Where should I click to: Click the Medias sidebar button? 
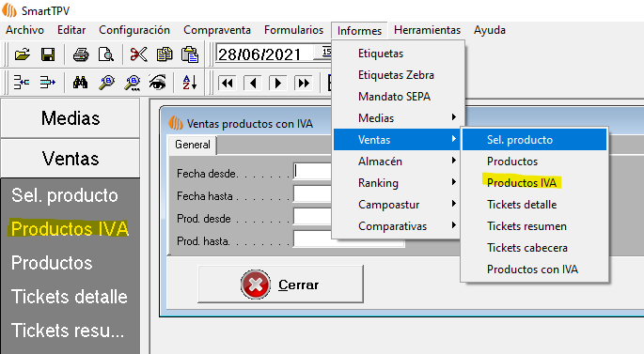71,118
